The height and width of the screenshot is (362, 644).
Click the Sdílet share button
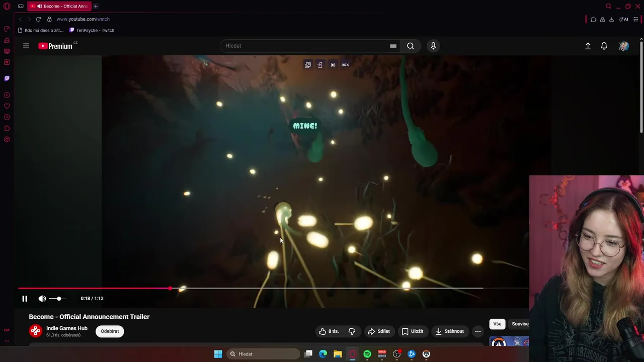[x=379, y=331]
